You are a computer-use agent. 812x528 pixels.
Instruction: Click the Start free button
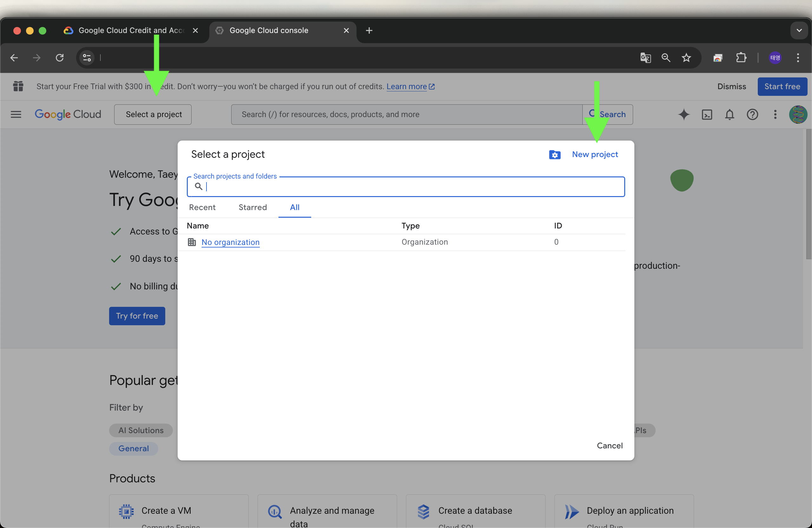[782, 86]
